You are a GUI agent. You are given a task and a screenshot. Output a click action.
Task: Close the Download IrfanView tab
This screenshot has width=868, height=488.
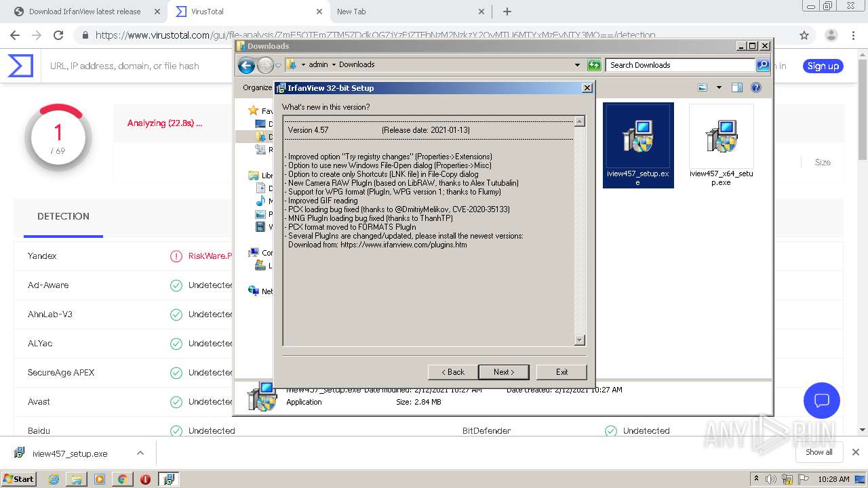click(x=157, y=12)
